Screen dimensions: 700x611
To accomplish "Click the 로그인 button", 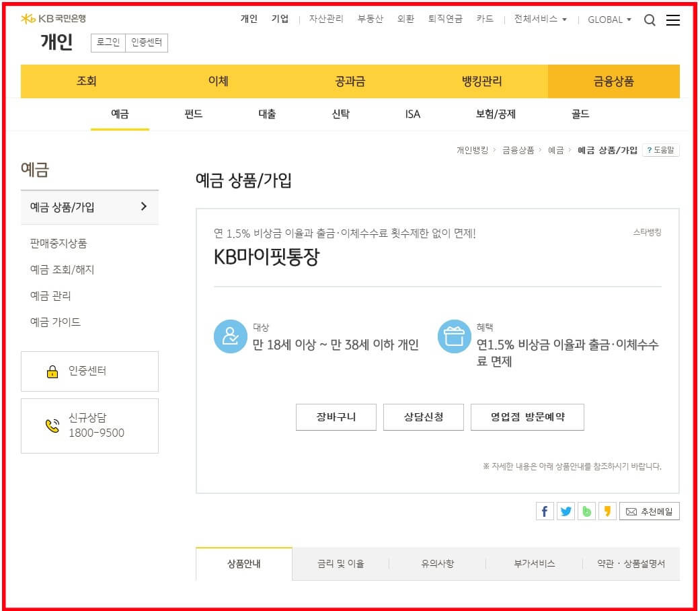I will click(x=108, y=42).
